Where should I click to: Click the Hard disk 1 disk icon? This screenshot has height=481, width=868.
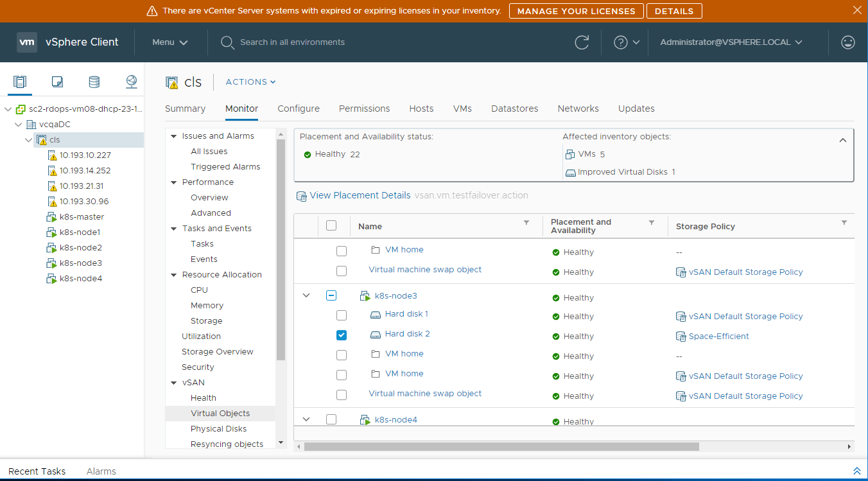tap(376, 315)
